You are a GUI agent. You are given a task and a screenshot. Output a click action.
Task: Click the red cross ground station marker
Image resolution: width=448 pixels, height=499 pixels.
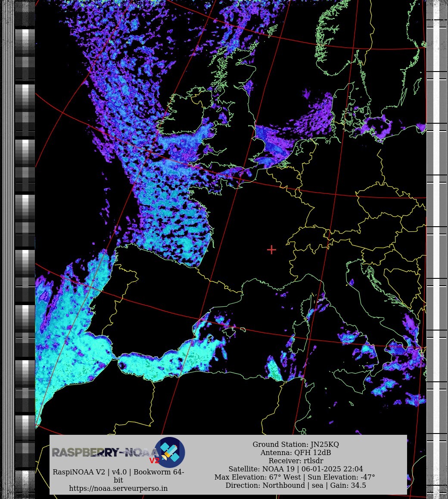coord(271,249)
